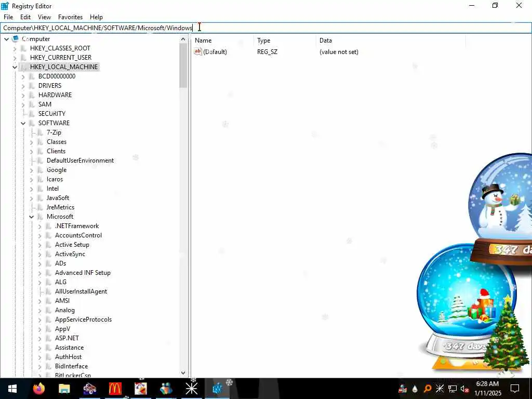Select the AccountsControl key
The image size is (532, 399).
click(78, 235)
